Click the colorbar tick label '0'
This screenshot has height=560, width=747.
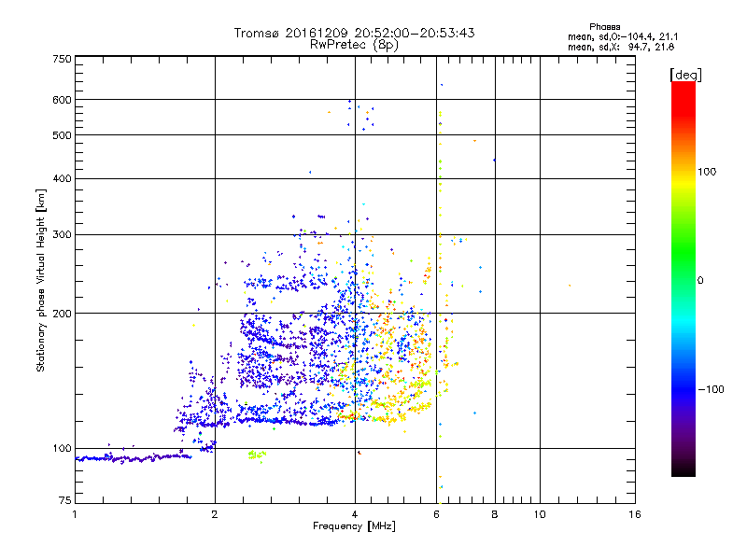coord(700,281)
